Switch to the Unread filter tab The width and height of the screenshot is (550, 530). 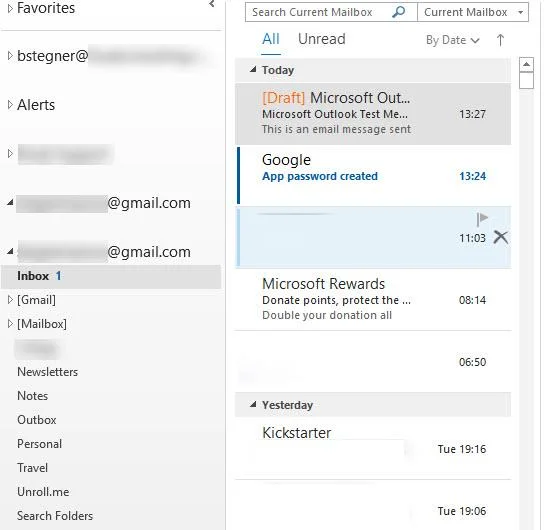322,39
